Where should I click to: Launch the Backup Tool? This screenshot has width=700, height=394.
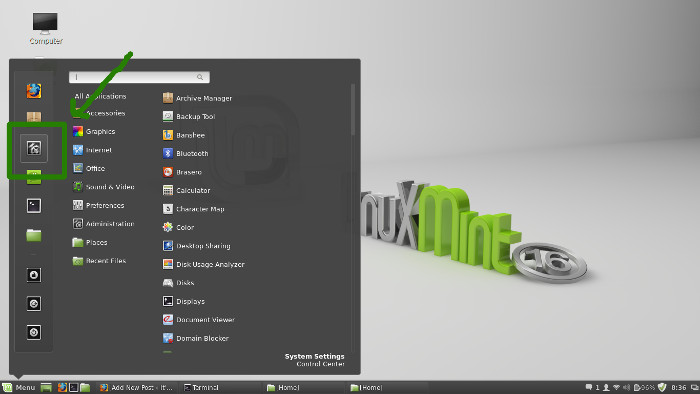pyautogui.click(x=189, y=116)
